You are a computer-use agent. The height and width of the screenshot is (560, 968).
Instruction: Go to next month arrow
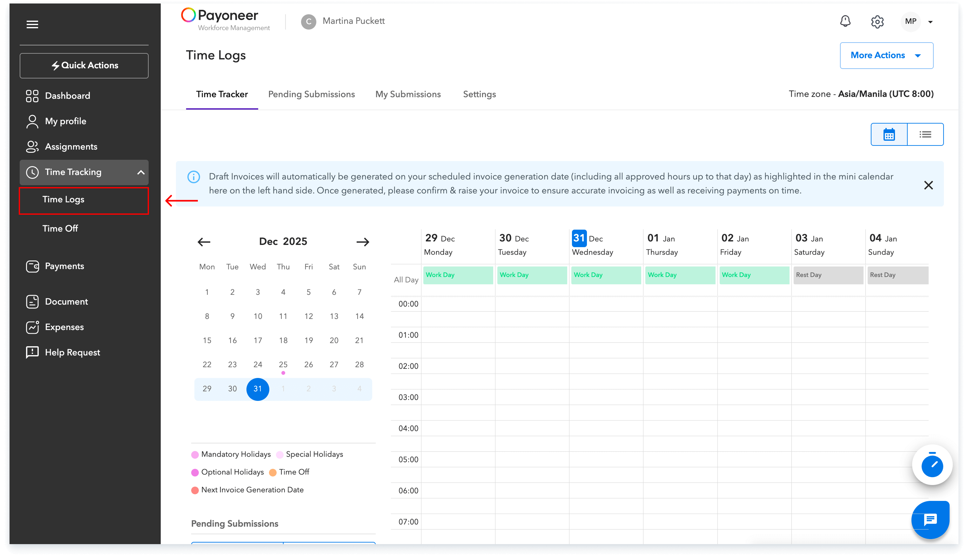362,242
